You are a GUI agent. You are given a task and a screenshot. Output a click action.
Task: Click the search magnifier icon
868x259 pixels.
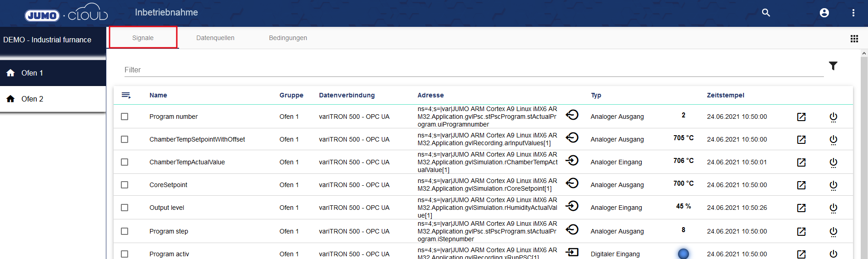coord(766,13)
